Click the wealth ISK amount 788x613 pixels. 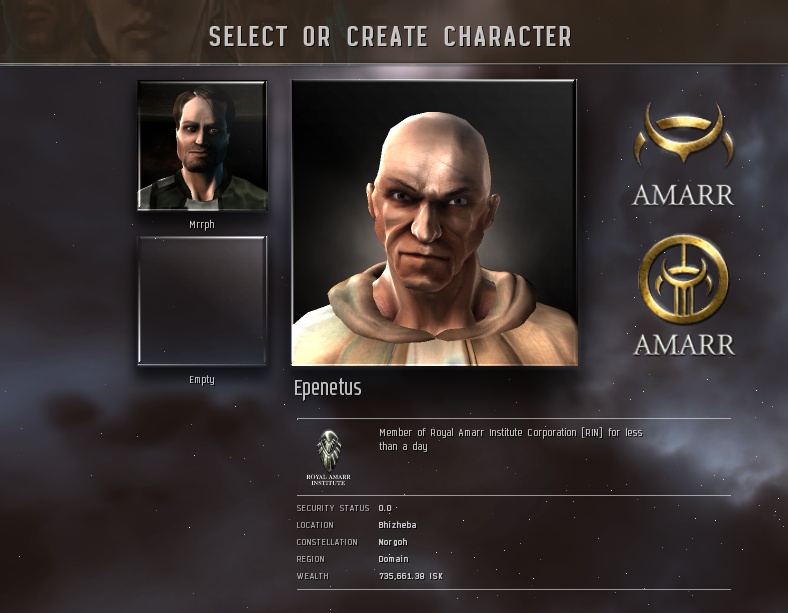(x=411, y=576)
